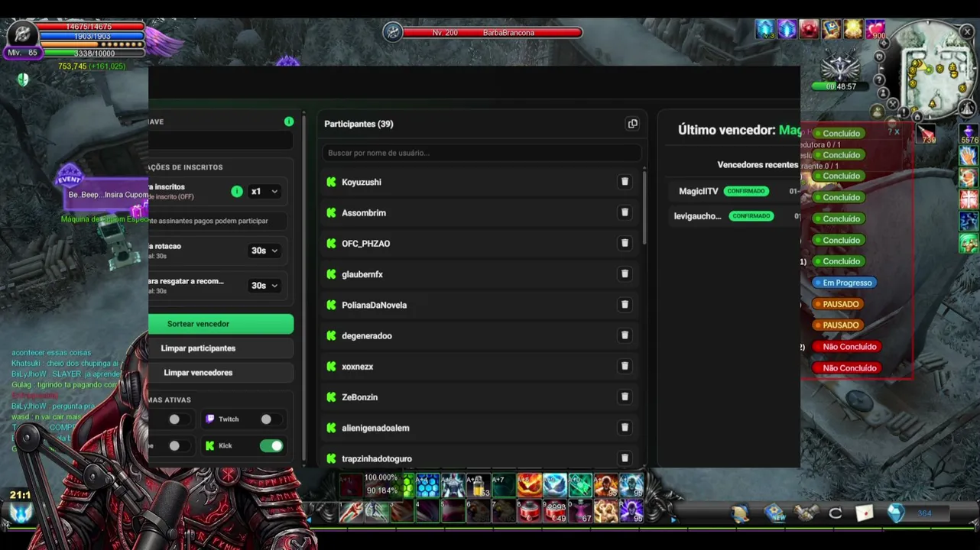Click the gold amount 753,745
The width and height of the screenshot is (980, 550).
click(x=72, y=66)
